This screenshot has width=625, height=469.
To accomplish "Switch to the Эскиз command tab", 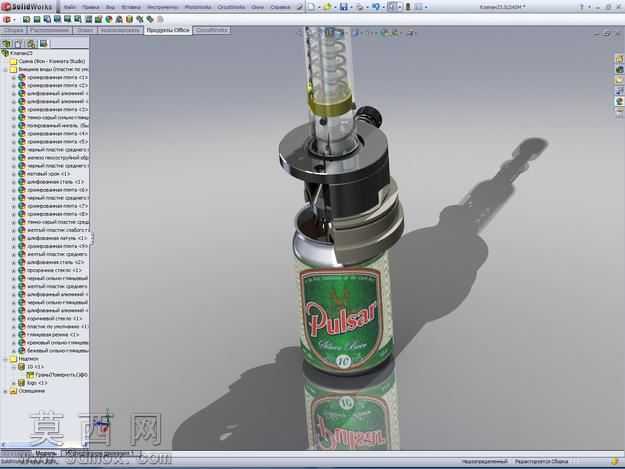I will 85,30.
